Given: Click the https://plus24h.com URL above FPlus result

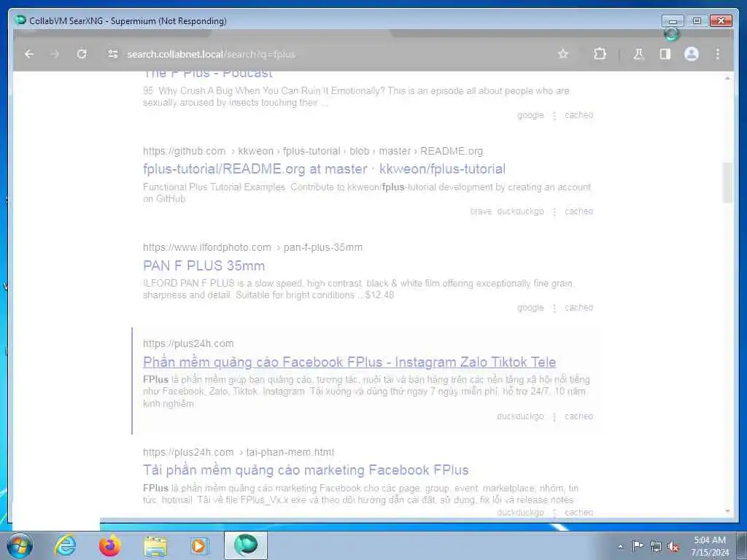Looking at the screenshot, I should click(188, 343).
